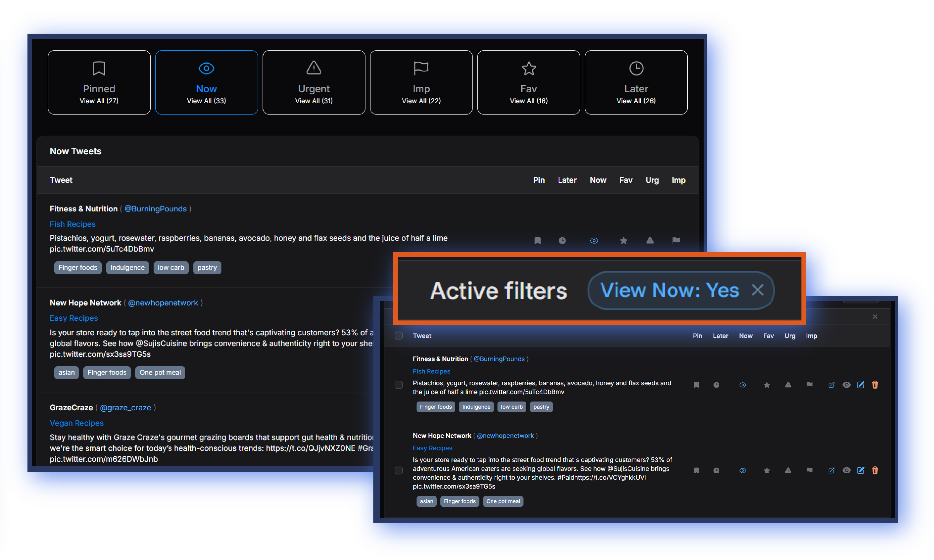Click urgent triangle on New Hope Network row
934x560 pixels.
point(788,470)
